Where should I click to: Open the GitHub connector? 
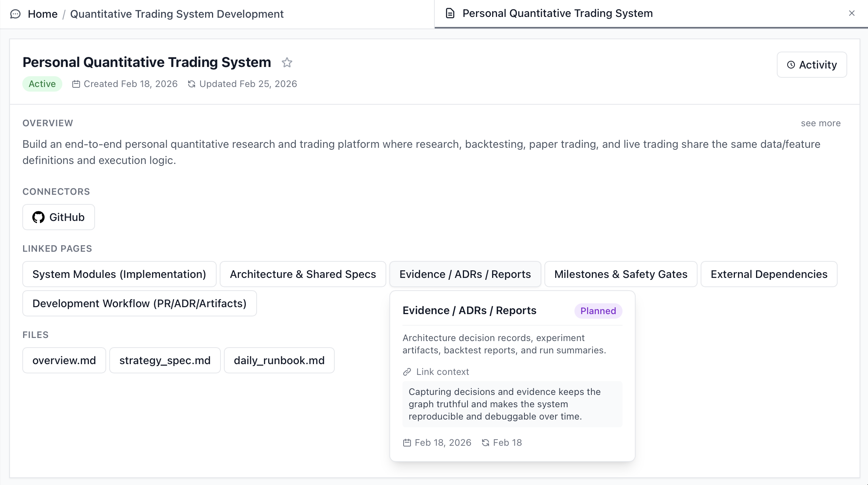(x=58, y=217)
